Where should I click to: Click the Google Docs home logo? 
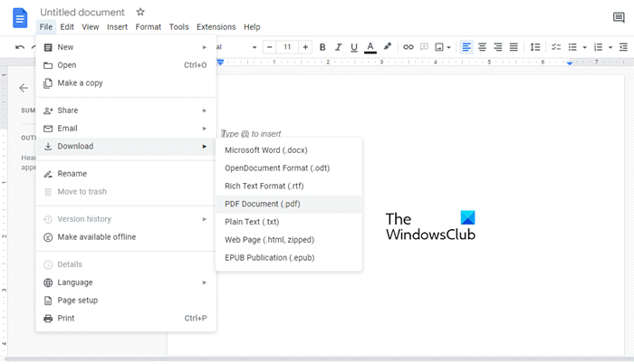pos(20,18)
